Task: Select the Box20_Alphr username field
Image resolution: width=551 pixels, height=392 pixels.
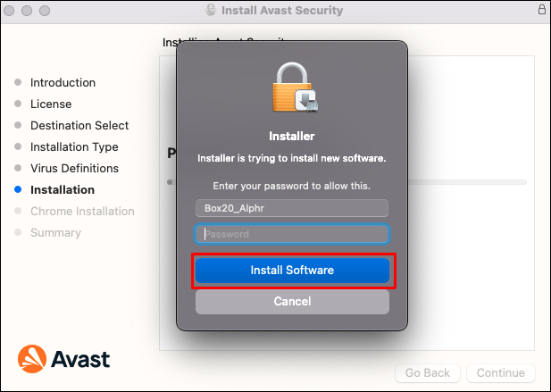Action: click(292, 208)
